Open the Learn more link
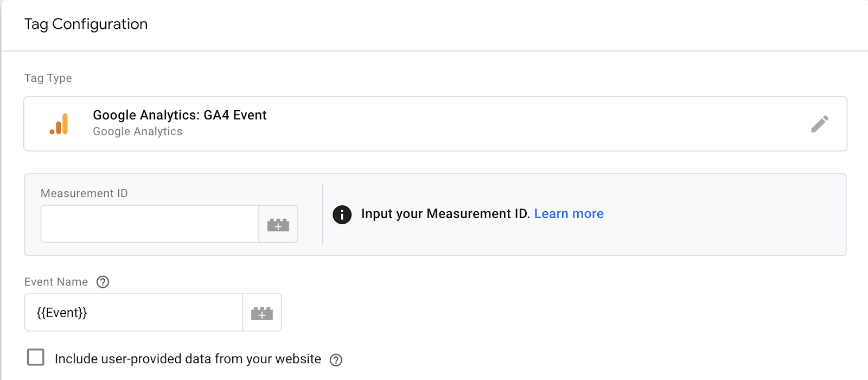The image size is (868, 380). 569,214
